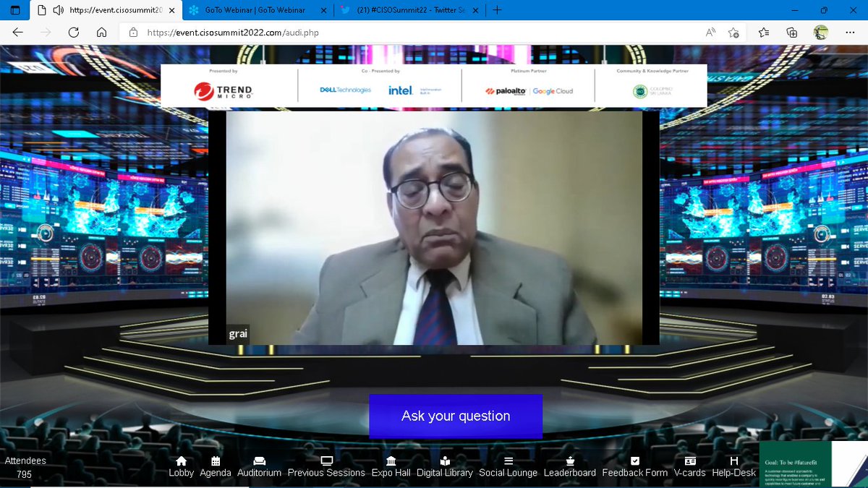Go to the Lobby home icon
The height and width of the screenshot is (488, 868).
181,461
